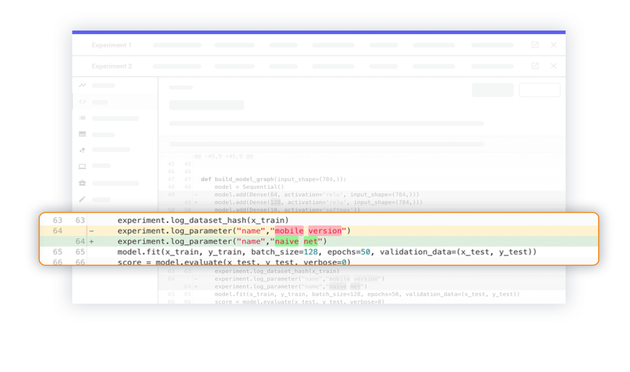This screenshot has height=372, width=630.
Task: Click the @@ -45,9 +45,9 @@ hunk header
Action: coord(223,156)
